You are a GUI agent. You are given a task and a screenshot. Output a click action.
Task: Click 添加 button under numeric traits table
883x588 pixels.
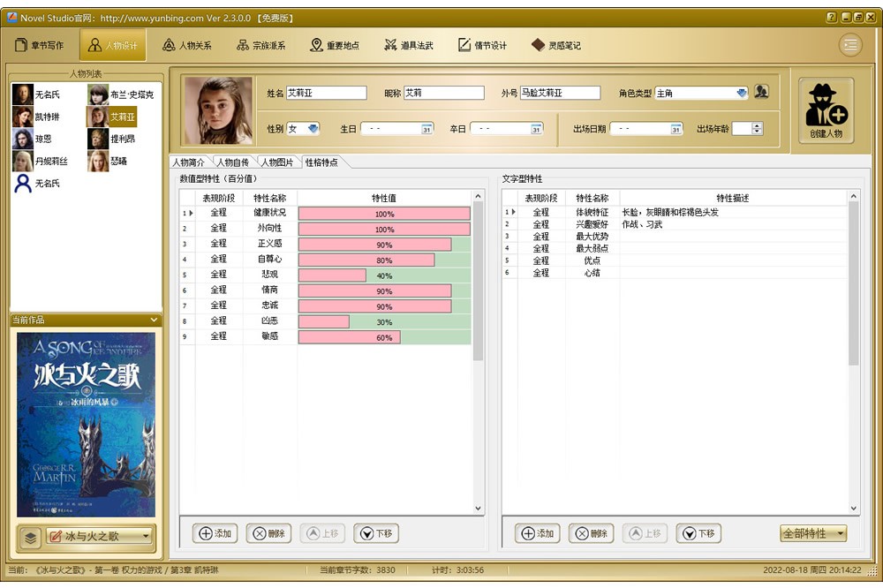pos(215,533)
